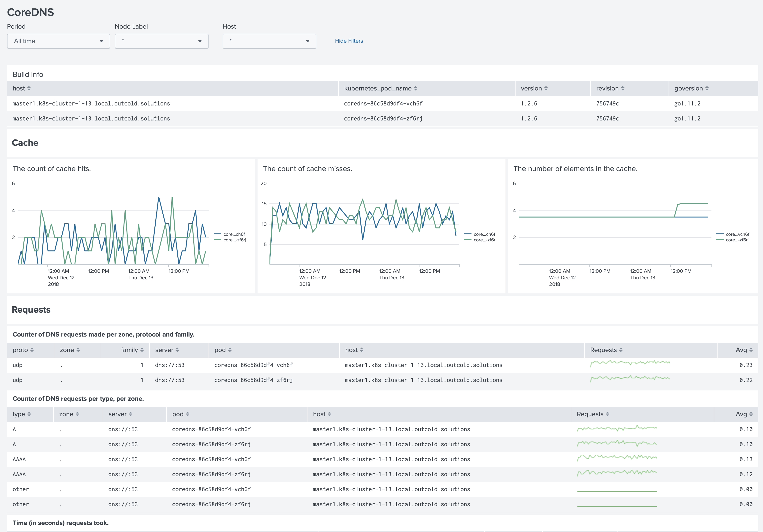Click 'other' type row for pod vch6f
Screen dimensions: 763x532
click(x=382, y=490)
